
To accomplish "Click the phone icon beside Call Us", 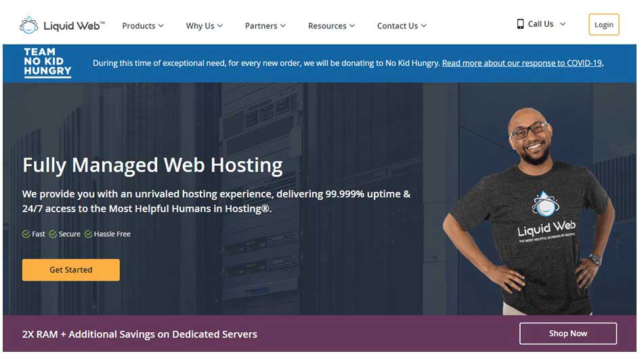I will pyautogui.click(x=520, y=24).
